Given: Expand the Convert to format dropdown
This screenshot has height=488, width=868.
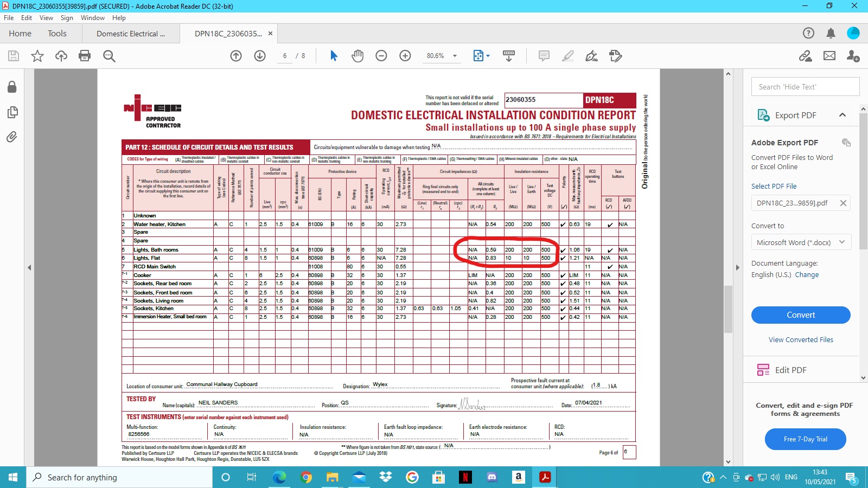Looking at the screenshot, I should (801, 242).
